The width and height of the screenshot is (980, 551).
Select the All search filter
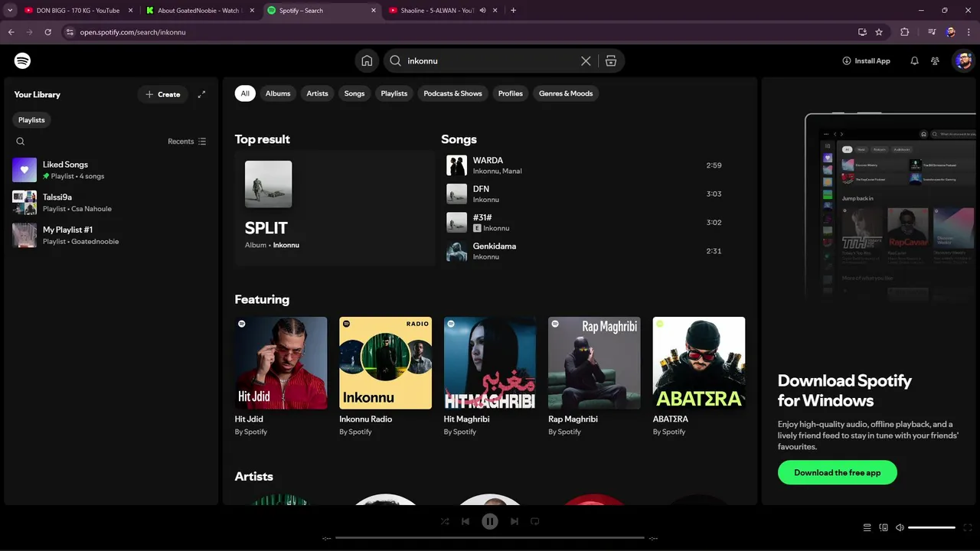245,93
